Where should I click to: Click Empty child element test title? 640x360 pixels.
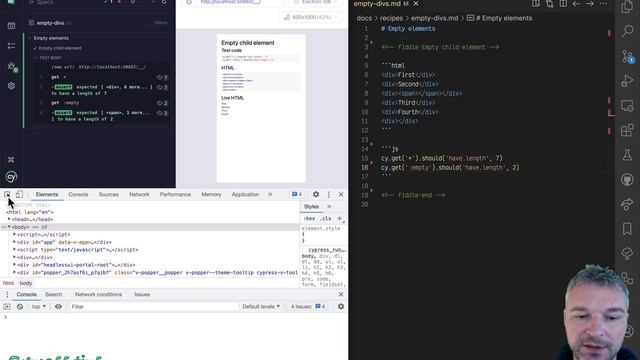tap(60, 48)
